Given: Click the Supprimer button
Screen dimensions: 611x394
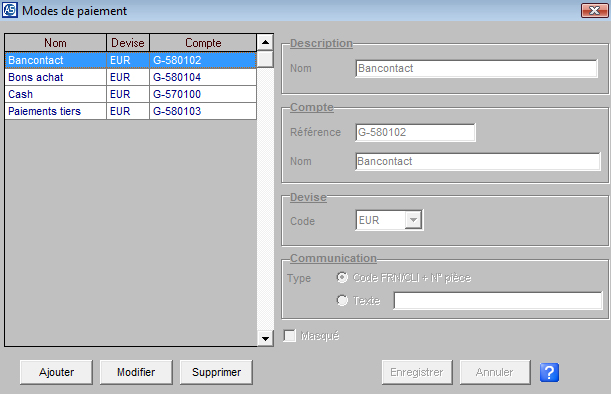Looking at the screenshot, I should pyautogui.click(x=216, y=372).
